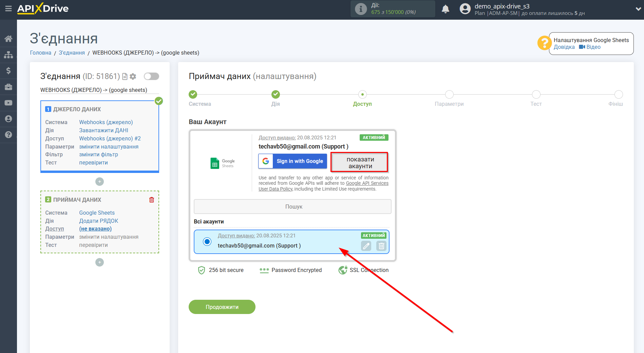Go to the Параметри step

click(449, 94)
